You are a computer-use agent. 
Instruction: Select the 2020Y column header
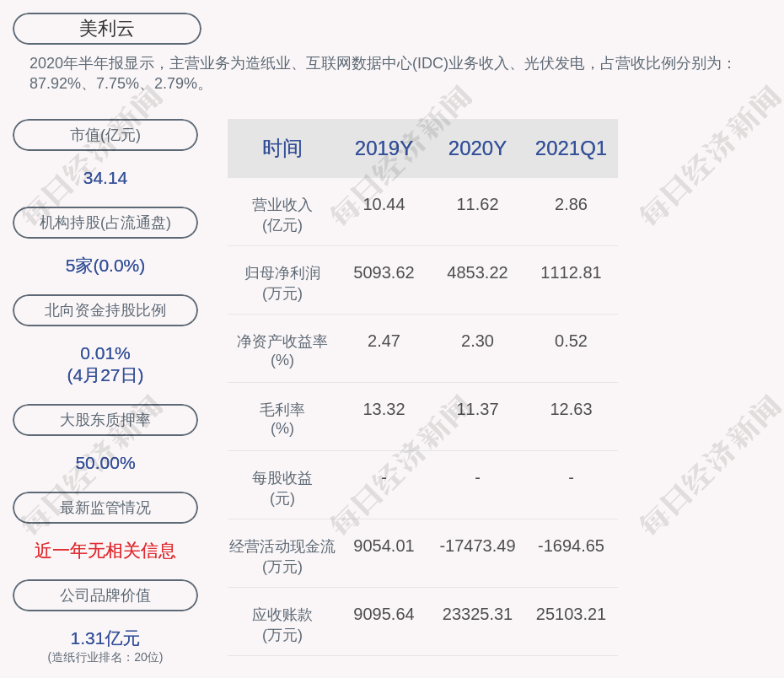[x=477, y=148]
